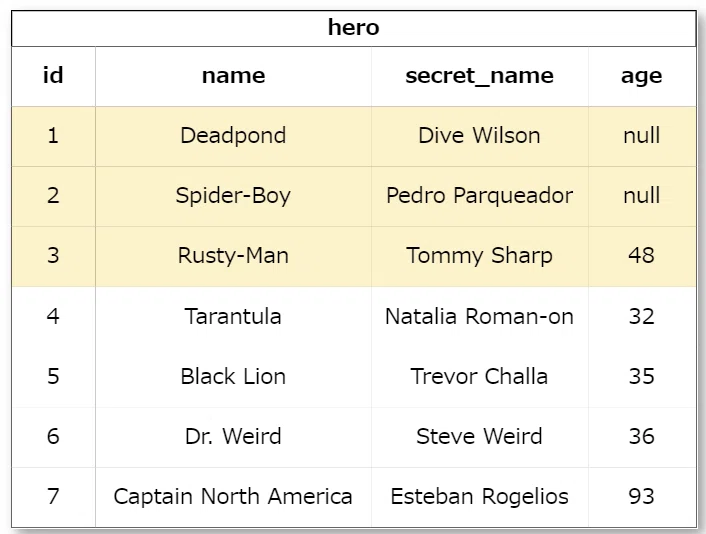This screenshot has width=706, height=534.
Task: Click the Trevor Challa cell
Action: pos(480,377)
